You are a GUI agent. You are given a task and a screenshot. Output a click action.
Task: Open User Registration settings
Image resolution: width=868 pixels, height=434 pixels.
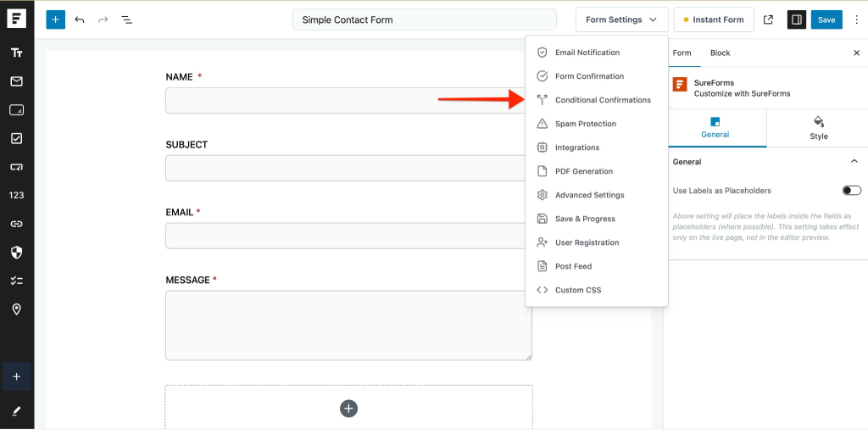click(596, 243)
